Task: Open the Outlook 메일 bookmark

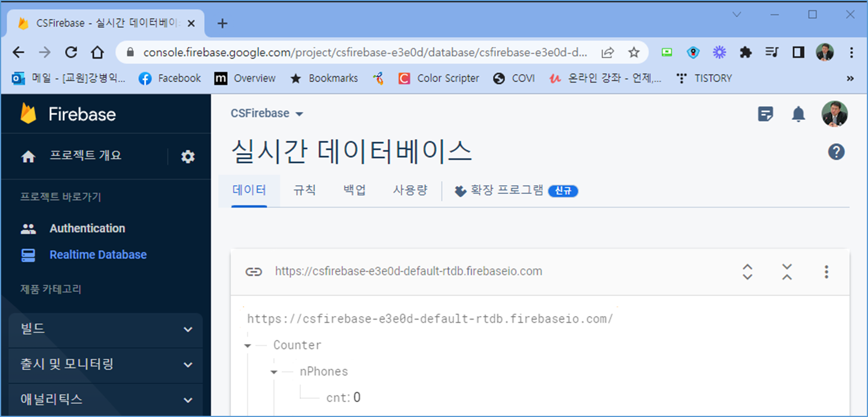Action: pyautogui.click(x=69, y=79)
